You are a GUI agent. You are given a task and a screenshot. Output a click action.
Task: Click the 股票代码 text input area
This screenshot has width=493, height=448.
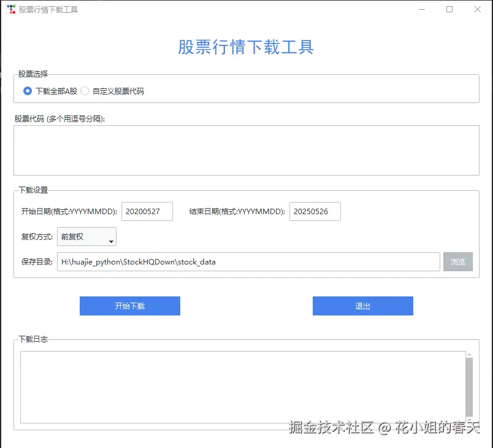click(246, 150)
